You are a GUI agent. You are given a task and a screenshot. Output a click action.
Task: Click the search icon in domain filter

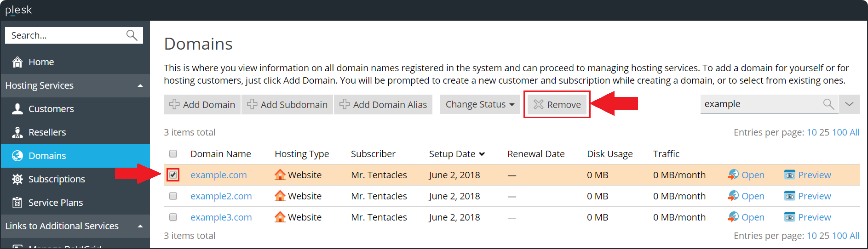(828, 104)
